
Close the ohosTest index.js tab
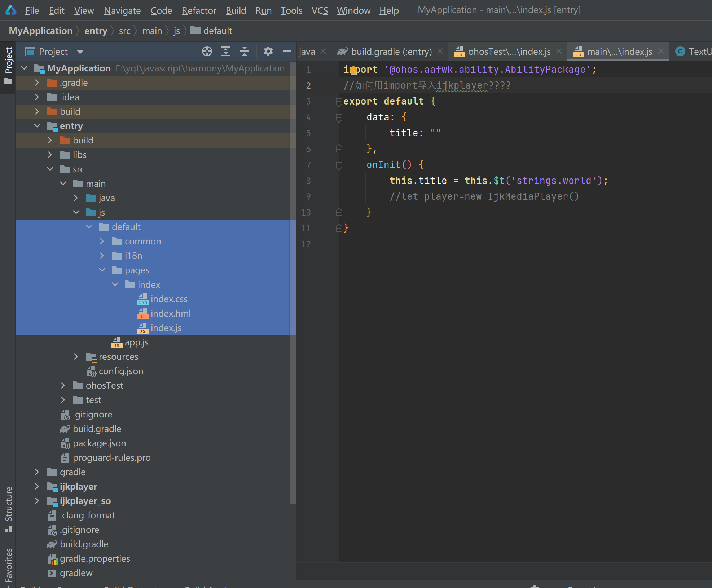pos(559,52)
